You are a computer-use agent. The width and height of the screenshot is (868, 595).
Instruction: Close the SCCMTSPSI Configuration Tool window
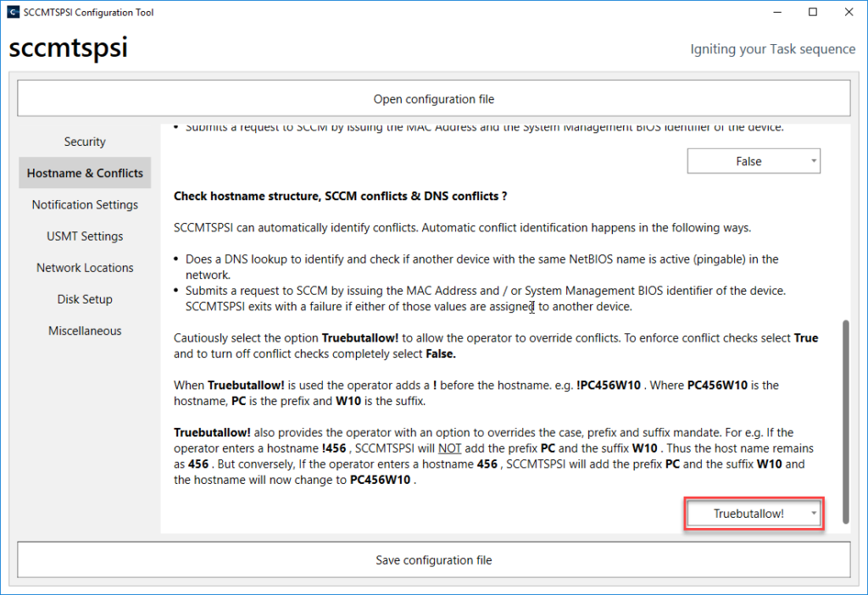click(849, 13)
